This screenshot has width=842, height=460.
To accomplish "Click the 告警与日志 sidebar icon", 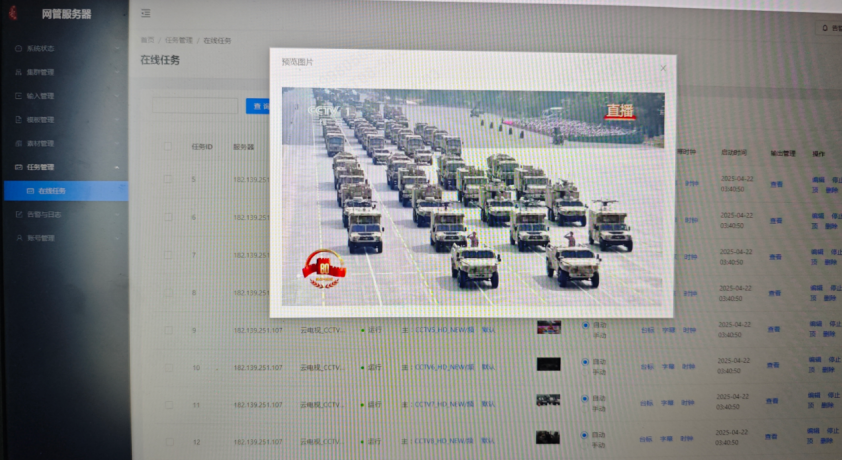I will click(18, 214).
